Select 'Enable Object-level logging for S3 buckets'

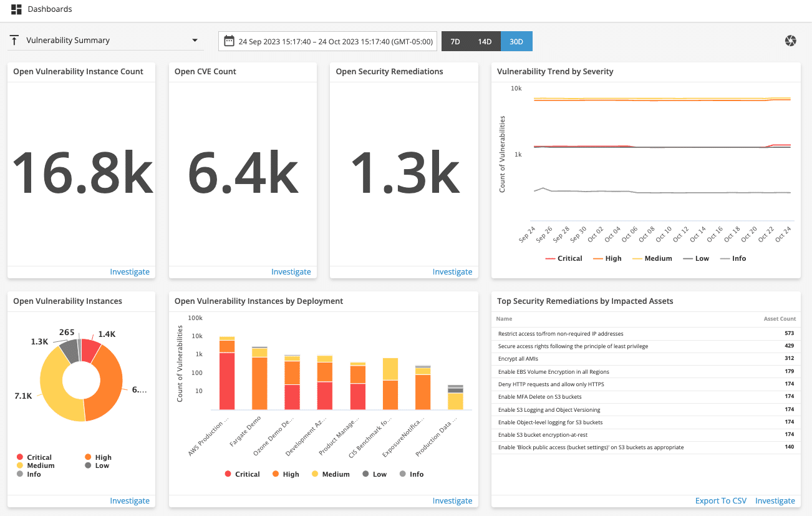pyautogui.click(x=646, y=422)
